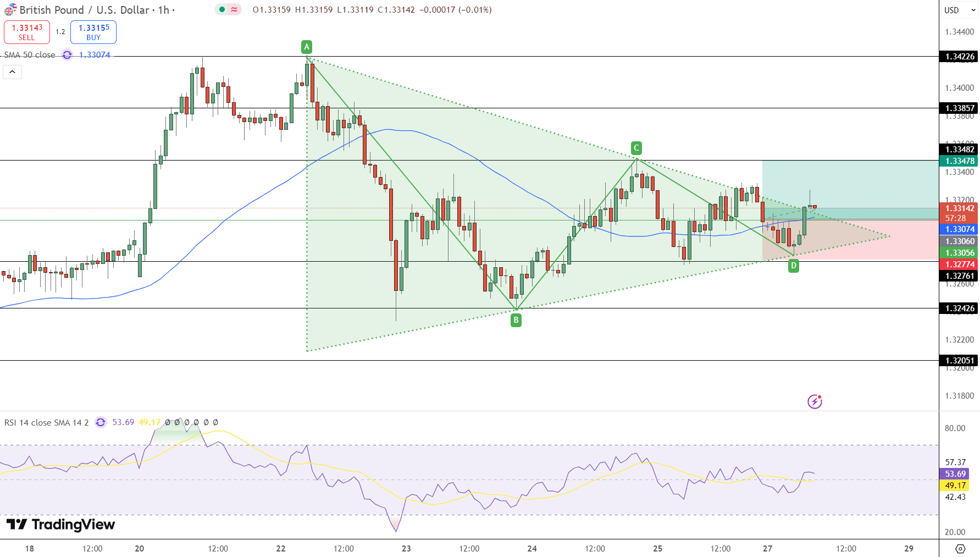Image resolution: width=980 pixels, height=557 pixels.
Task: Click the SMA 50 refresh indicator icon
Action: [67, 55]
